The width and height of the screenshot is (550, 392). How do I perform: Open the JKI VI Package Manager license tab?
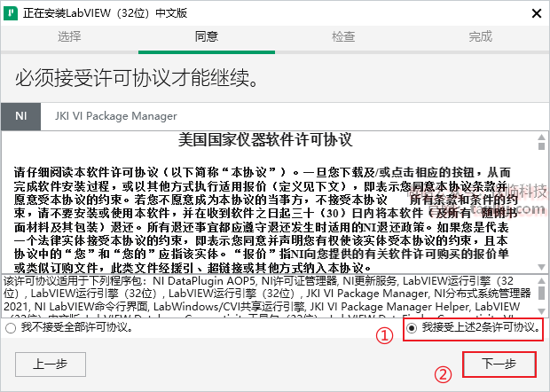pos(115,116)
